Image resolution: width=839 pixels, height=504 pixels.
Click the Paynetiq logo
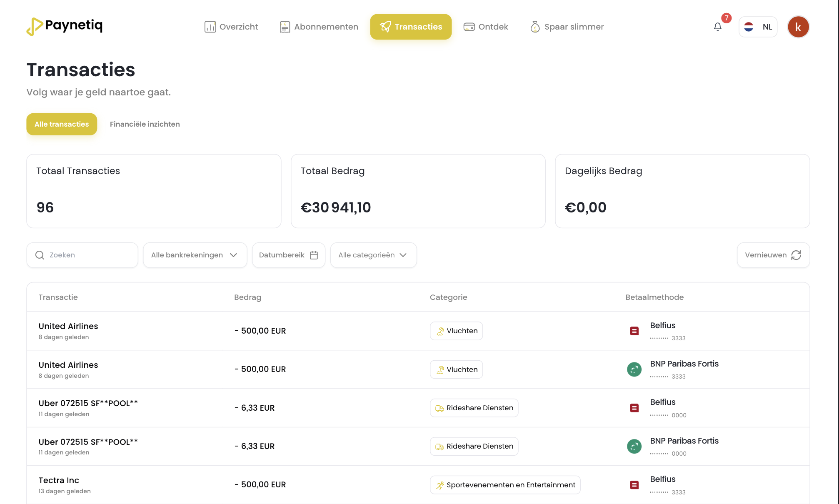point(65,26)
